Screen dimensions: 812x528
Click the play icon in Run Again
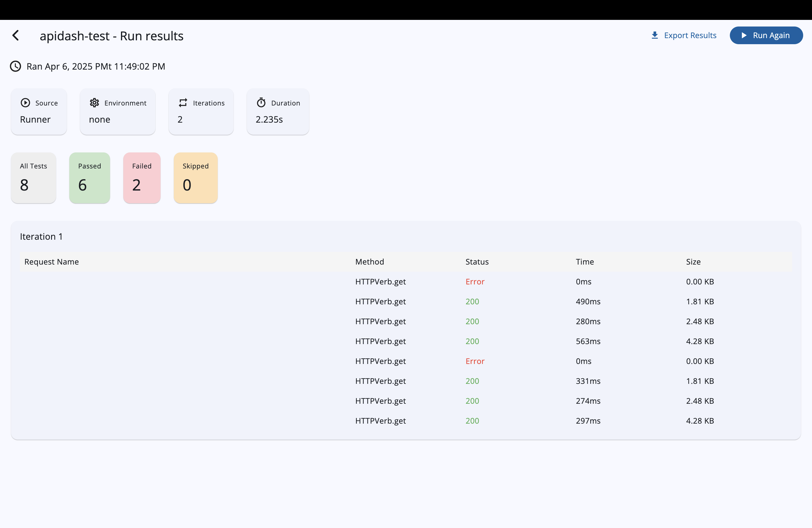[744, 35]
